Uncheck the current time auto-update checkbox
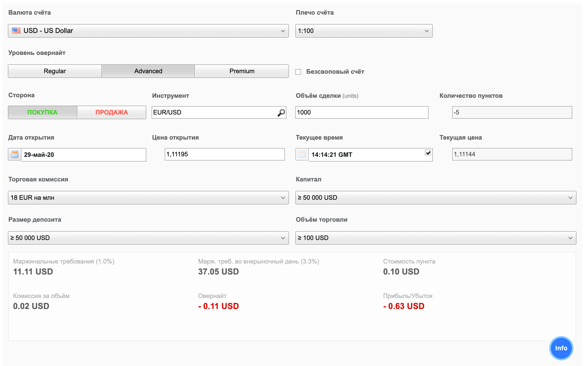The image size is (588, 366). click(428, 152)
